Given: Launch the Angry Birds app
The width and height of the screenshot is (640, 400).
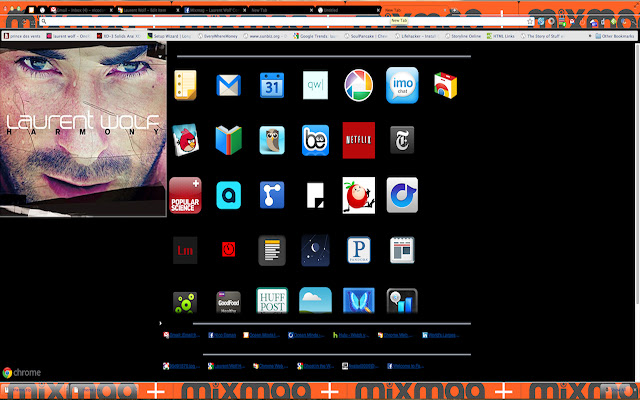Looking at the screenshot, I should click(x=185, y=140).
